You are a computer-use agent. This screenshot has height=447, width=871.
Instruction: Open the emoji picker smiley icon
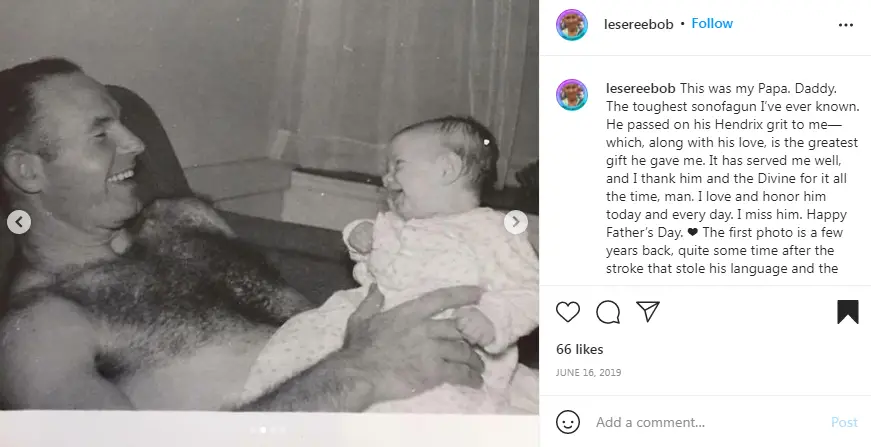click(568, 423)
